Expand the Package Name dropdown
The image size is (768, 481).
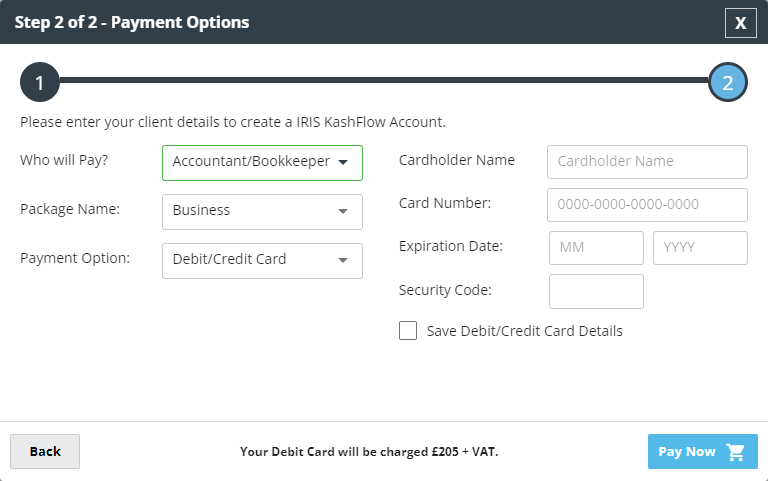tap(263, 212)
